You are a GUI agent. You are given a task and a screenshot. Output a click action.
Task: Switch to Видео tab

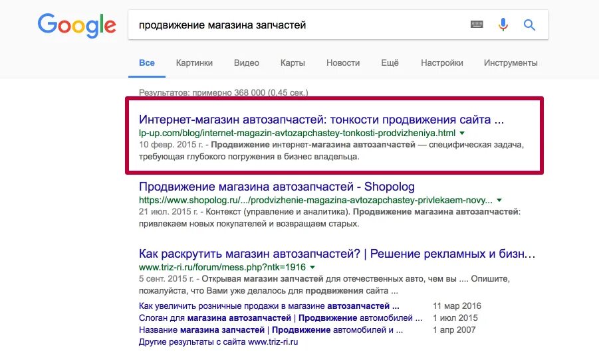tap(247, 63)
